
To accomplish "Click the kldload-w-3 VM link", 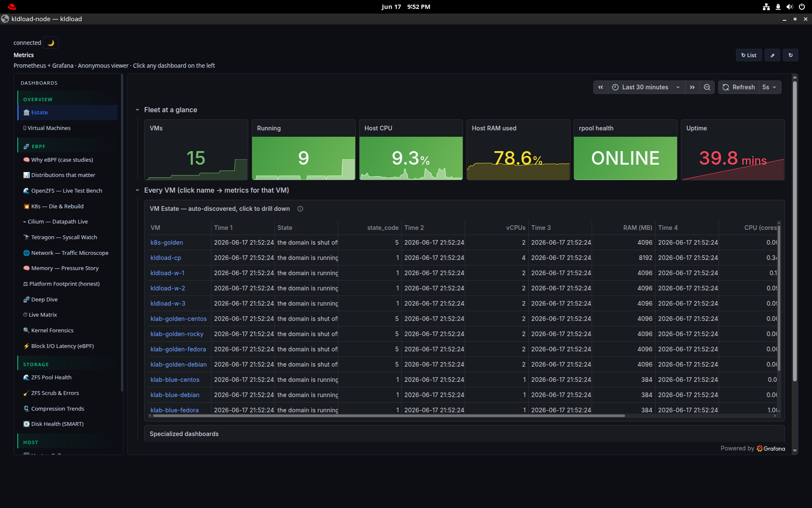I will point(168,304).
